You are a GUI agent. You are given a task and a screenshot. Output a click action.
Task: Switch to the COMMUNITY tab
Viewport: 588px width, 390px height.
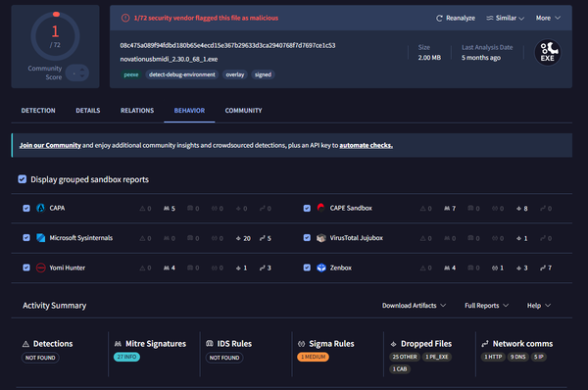[x=243, y=111]
